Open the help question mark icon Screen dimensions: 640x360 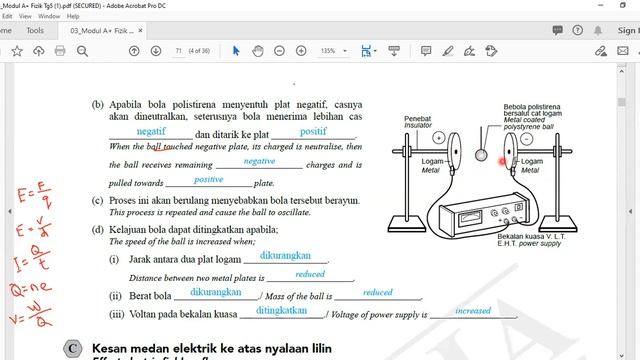(578, 30)
